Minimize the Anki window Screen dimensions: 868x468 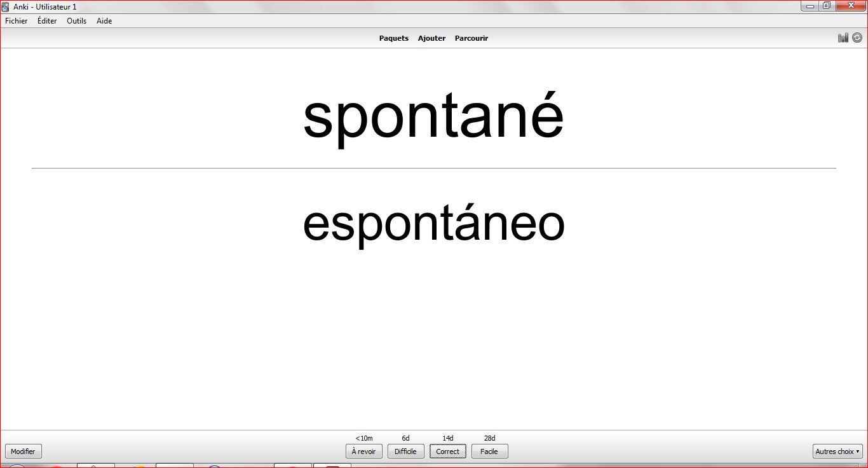810,6
